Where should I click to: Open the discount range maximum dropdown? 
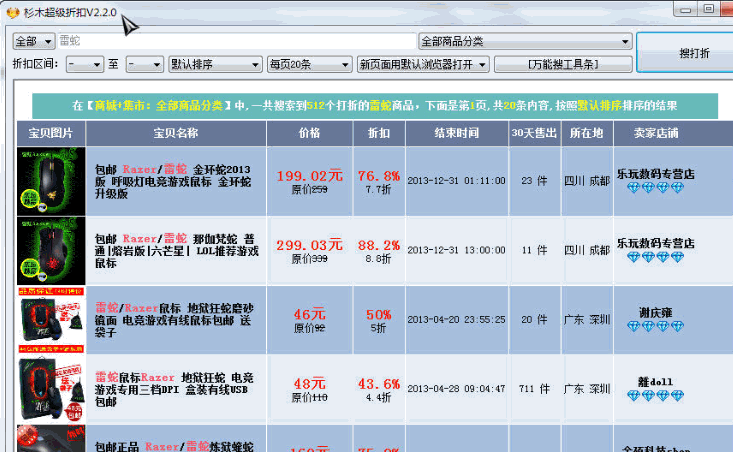tap(144, 64)
